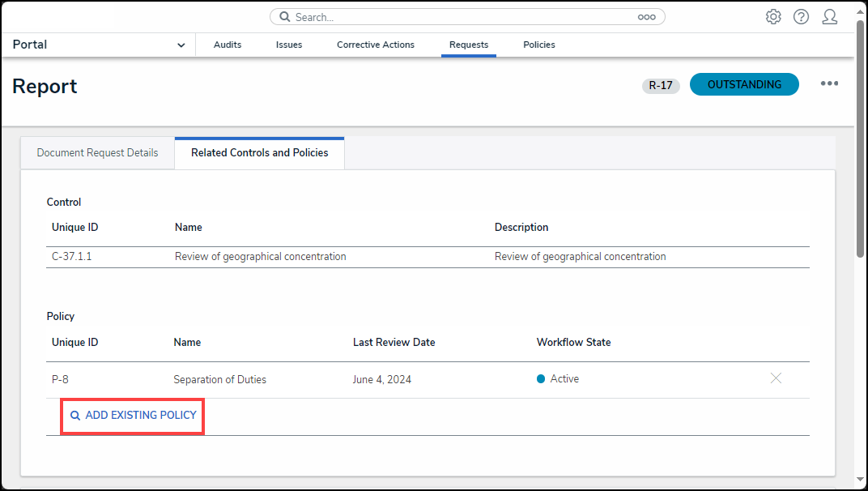Open the Audits menu
Viewport: 868px width, 491px height.
click(x=228, y=45)
